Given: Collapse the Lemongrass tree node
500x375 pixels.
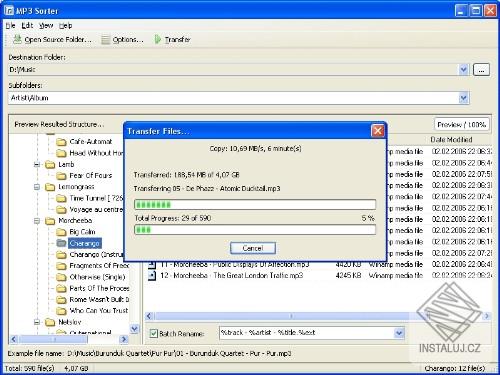Looking at the screenshot, I should 37,187.
